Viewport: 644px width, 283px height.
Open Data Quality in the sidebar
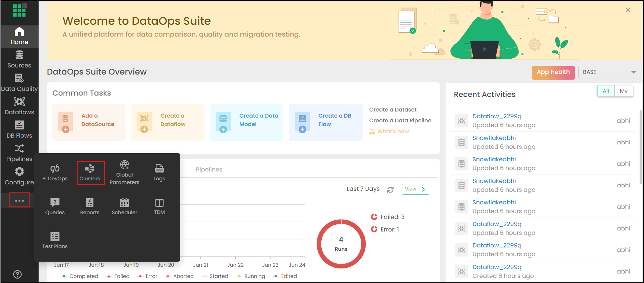click(19, 83)
